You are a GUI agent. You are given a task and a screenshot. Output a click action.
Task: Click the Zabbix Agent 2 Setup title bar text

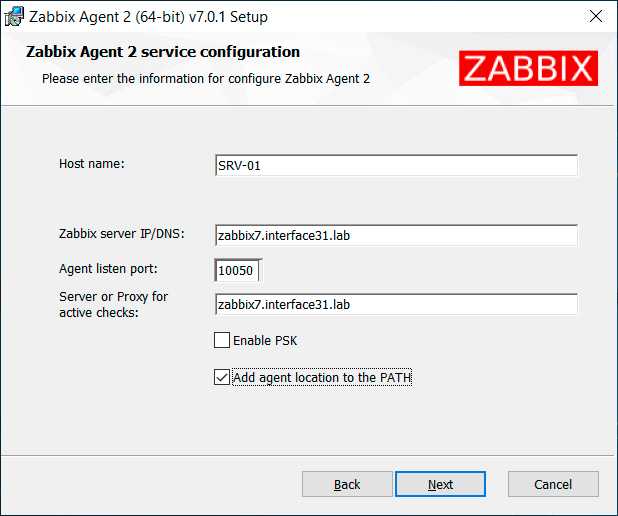[x=148, y=17]
